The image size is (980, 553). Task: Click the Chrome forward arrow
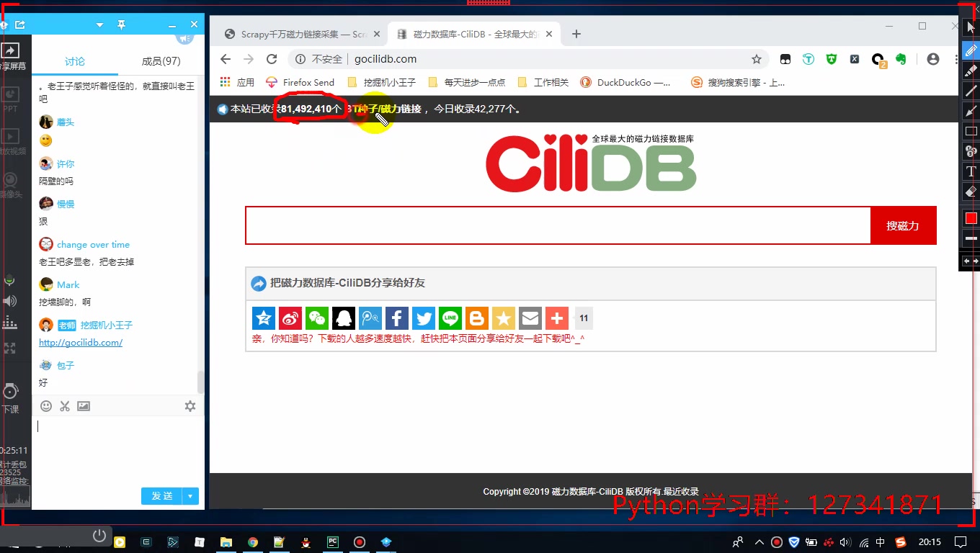[249, 59]
